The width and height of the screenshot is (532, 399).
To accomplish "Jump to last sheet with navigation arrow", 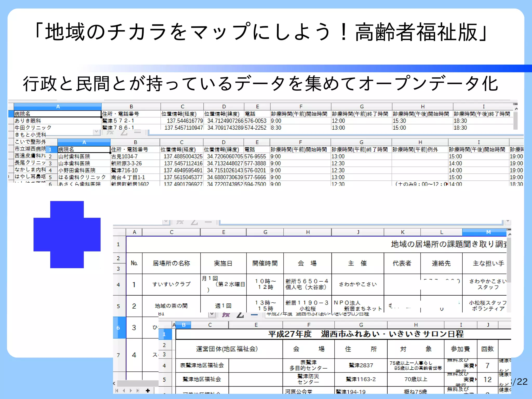I will tap(138, 390).
